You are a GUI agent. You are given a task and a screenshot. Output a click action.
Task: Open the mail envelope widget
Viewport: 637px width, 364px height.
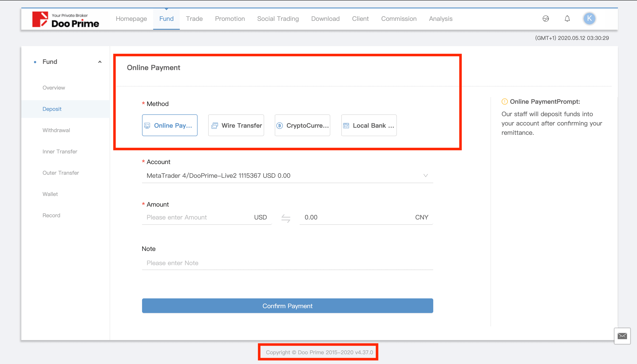coord(622,336)
